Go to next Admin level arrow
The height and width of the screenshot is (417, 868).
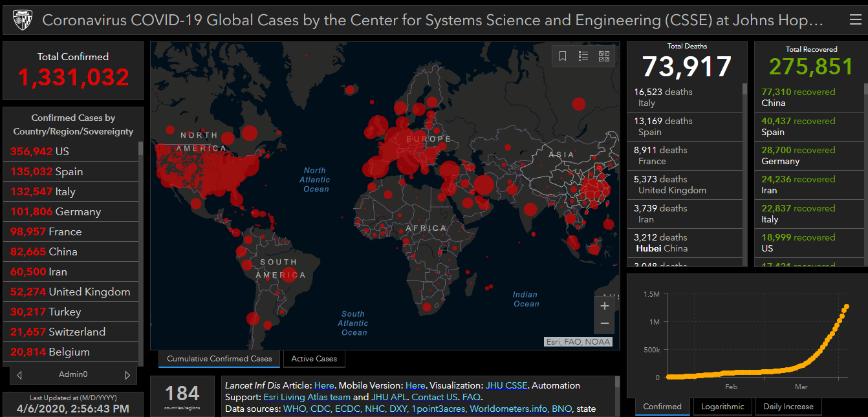127,374
